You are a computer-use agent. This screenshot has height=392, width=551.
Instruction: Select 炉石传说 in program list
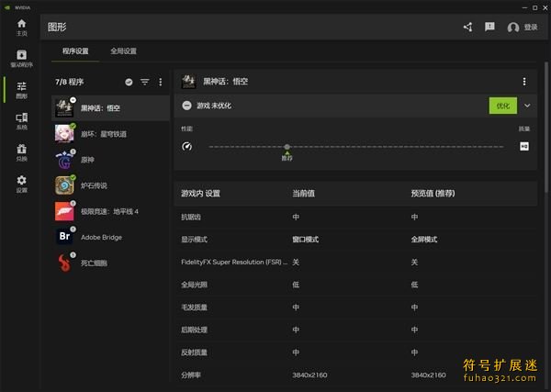coord(110,185)
